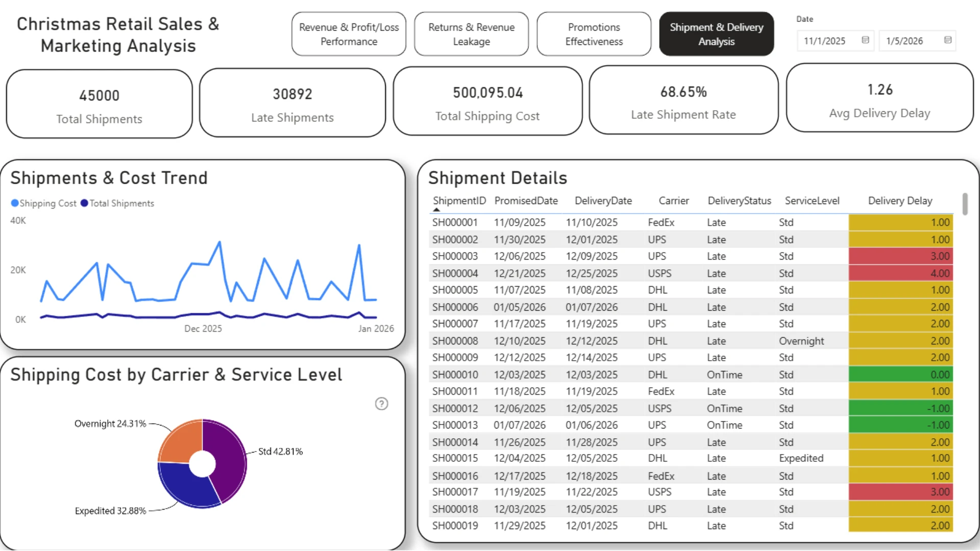The image size is (980, 551).
Task: Click the ShipmentID sort arrow indicator
Action: click(436, 210)
